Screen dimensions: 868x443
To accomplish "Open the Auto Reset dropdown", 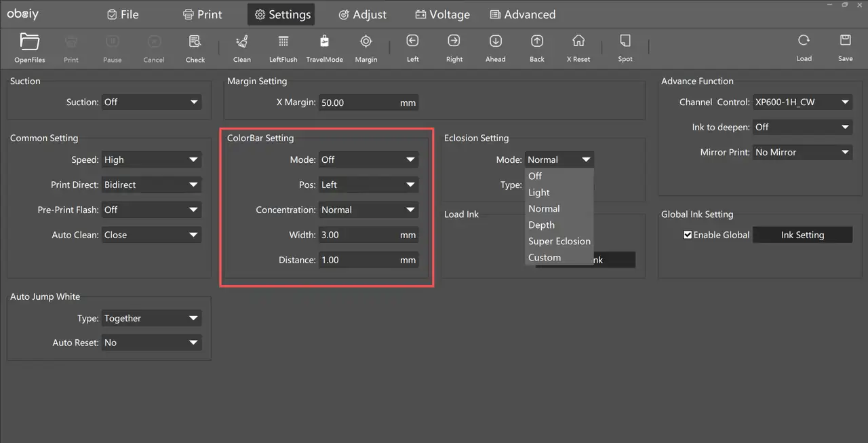I will (x=151, y=343).
